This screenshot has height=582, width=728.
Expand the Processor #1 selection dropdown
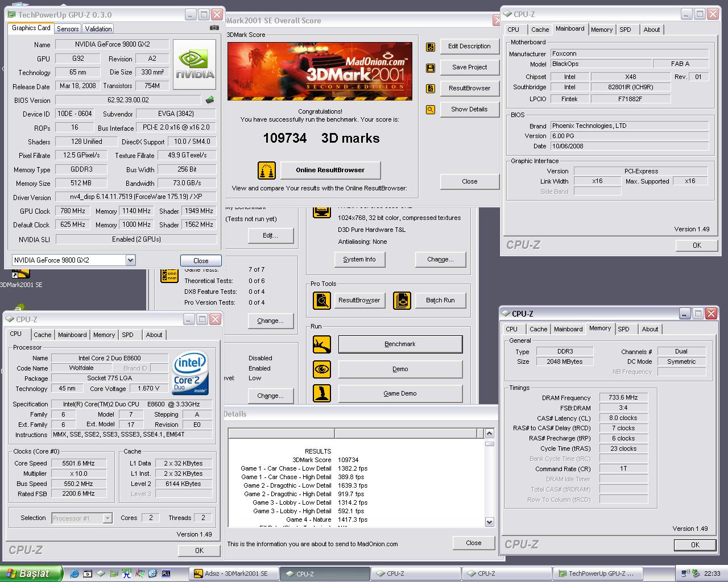pos(107,518)
